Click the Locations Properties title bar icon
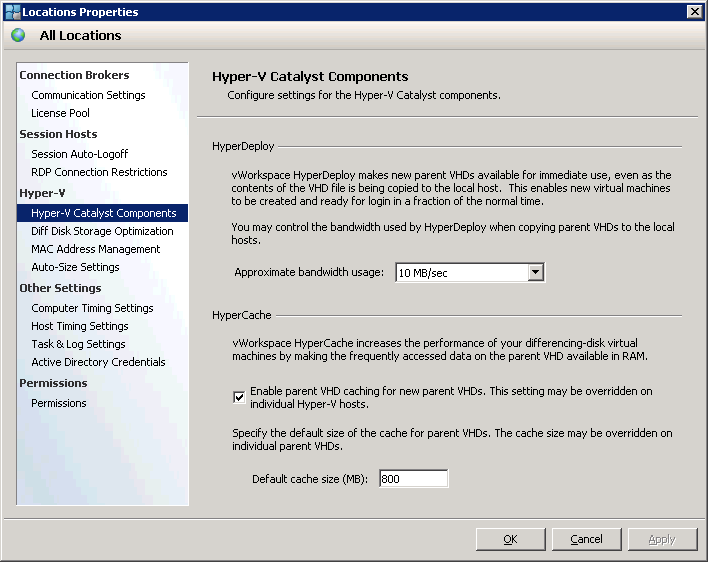The image size is (708, 562). pos(12,12)
